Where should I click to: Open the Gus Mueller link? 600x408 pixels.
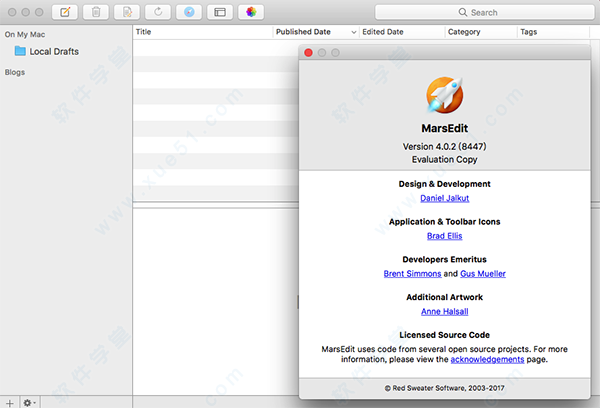coord(483,274)
